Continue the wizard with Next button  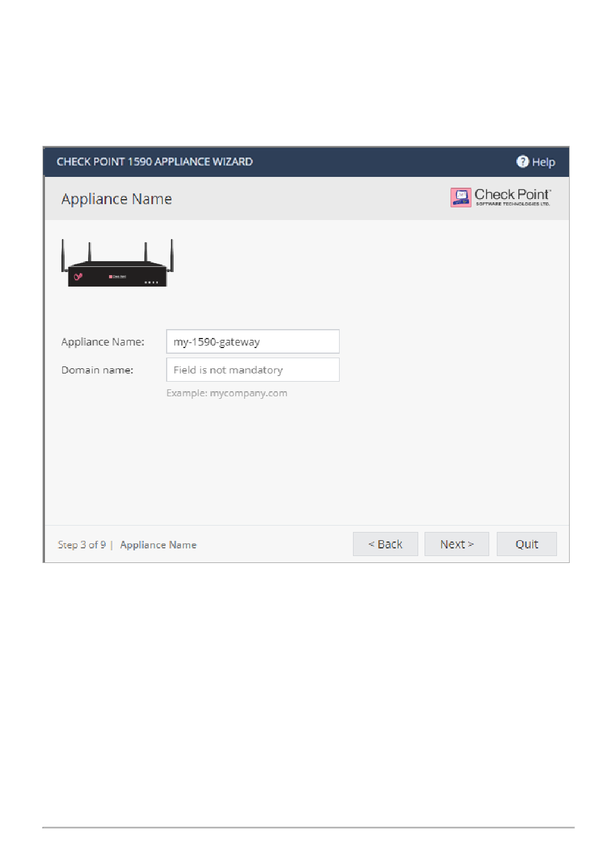click(457, 544)
